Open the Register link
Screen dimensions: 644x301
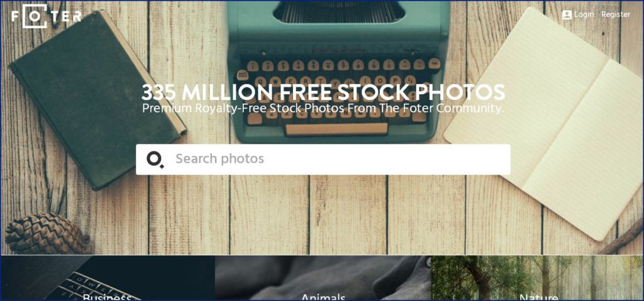(616, 14)
